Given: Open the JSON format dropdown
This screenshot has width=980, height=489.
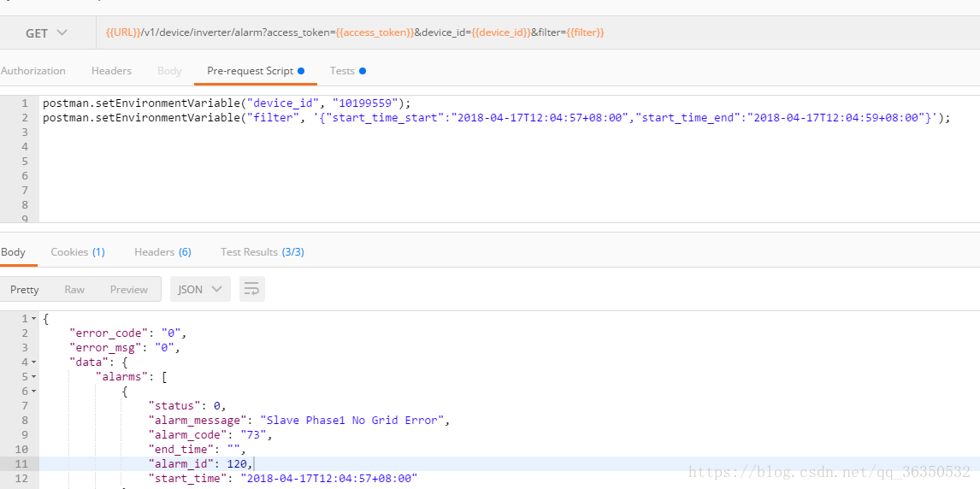Looking at the screenshot, I should pyautogui.click(x=200, y=289).
